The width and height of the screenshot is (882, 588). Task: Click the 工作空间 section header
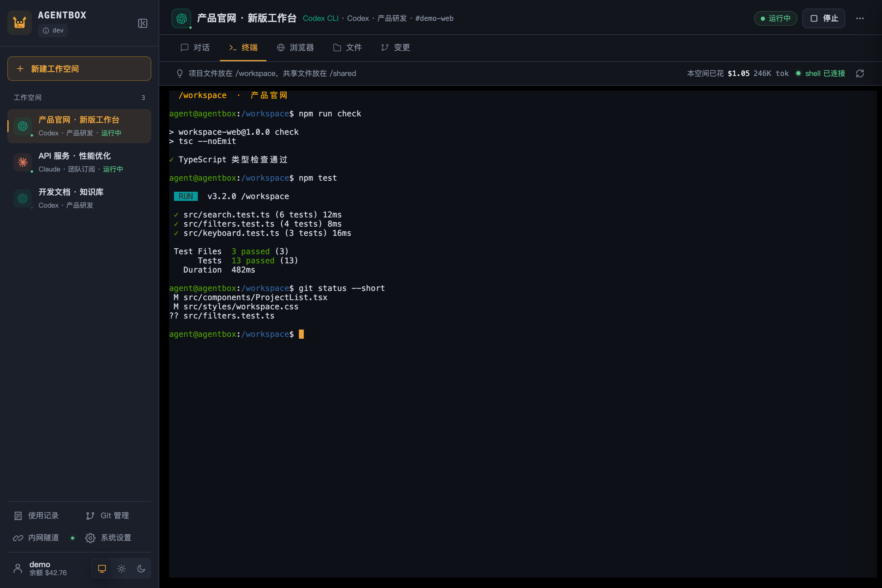[28, 97]
